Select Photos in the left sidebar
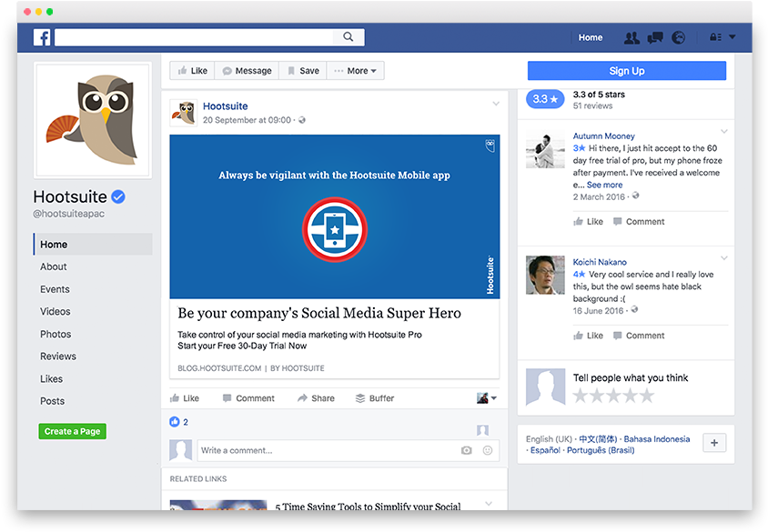 click(56, 334)
